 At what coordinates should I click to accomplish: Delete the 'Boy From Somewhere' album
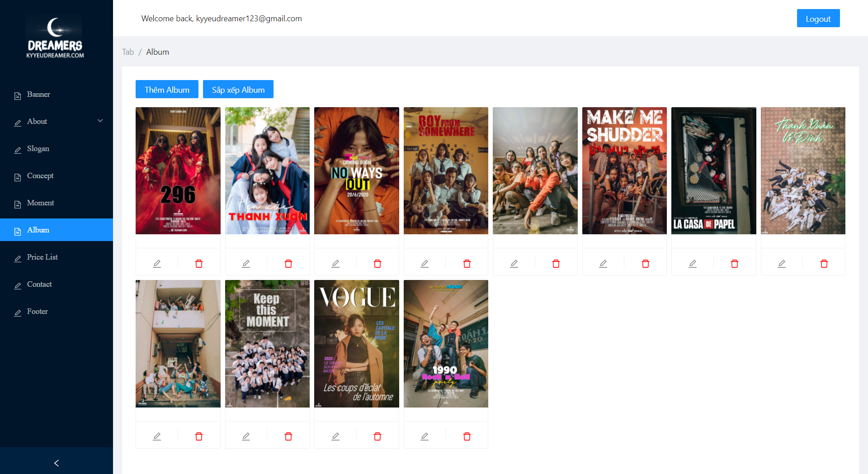click(467, 263)
